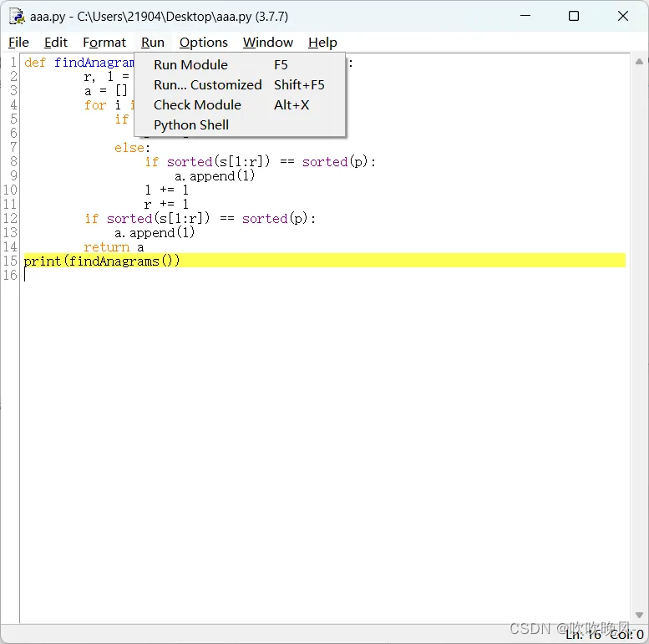Click the scrollbar down arrow
Image resolution: width=649 pixels, height=644 pixels.
[x=639, y=615]
